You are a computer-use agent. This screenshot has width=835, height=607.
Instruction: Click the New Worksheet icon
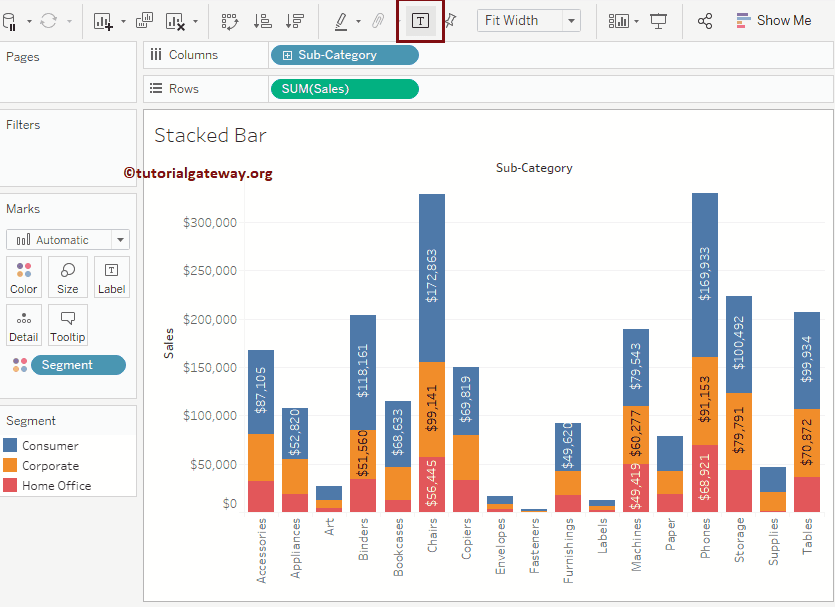point(103,21)
